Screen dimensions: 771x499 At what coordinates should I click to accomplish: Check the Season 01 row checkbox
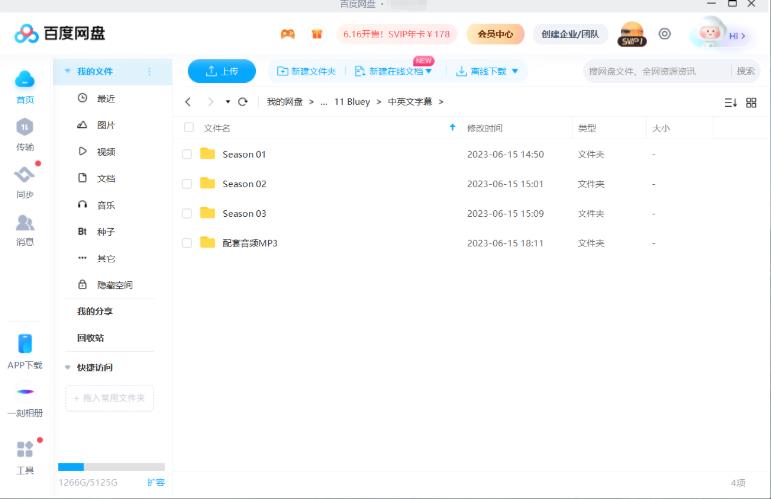187,154
